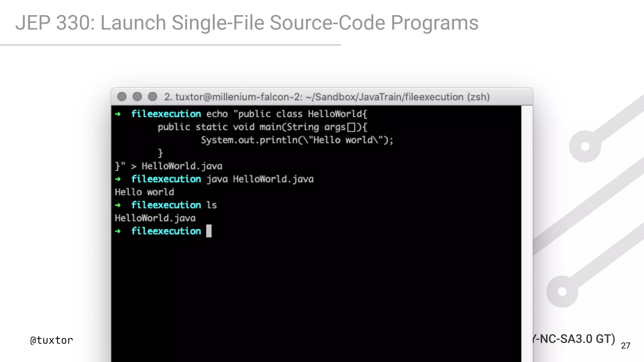Click the 'Hello world' output line

coord(144,192)
